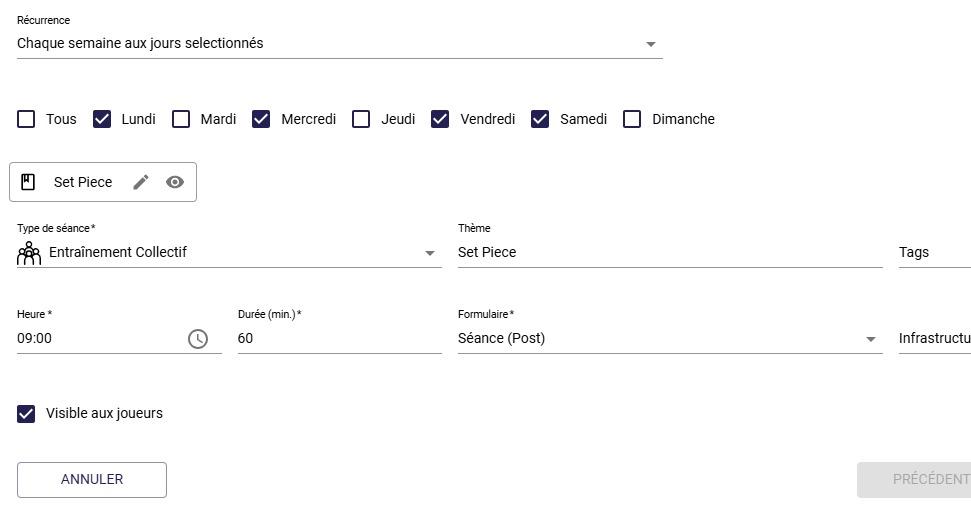
Task: Click the Durée (min.) field showing 60
Action: click(x=339, y=339)
